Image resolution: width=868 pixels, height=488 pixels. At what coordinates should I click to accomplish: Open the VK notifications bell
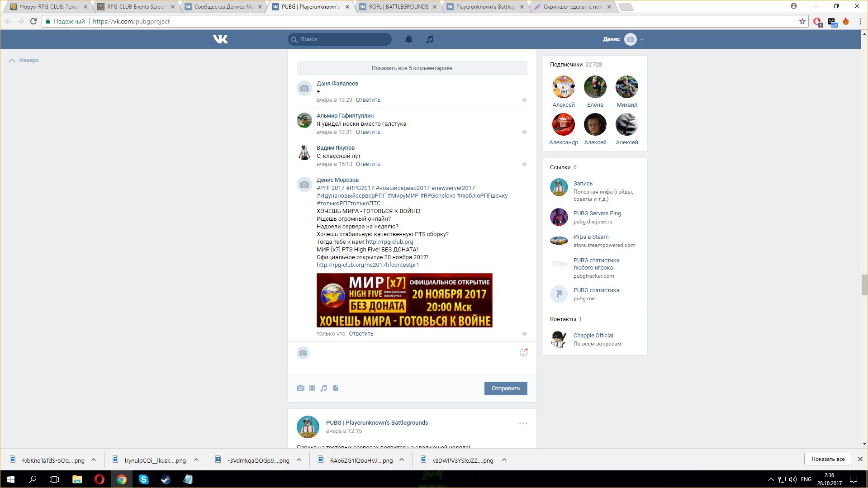coord(408,39)
